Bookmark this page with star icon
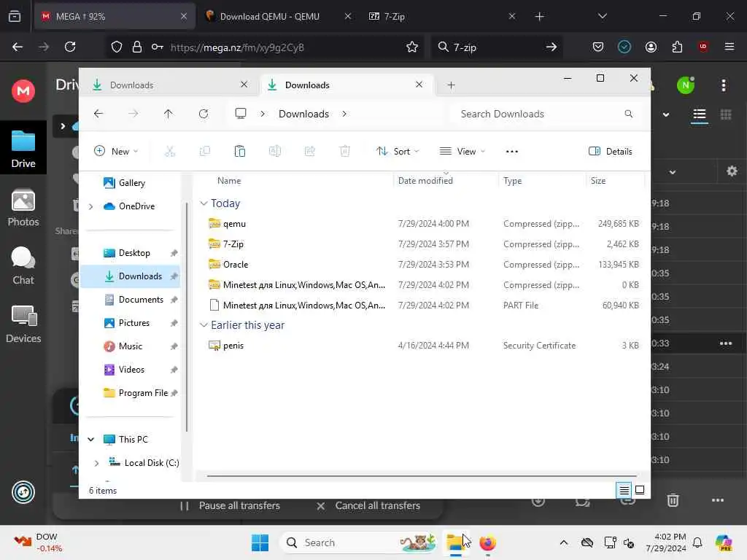This screenshot has height=560, width=747. pos(412,47)
